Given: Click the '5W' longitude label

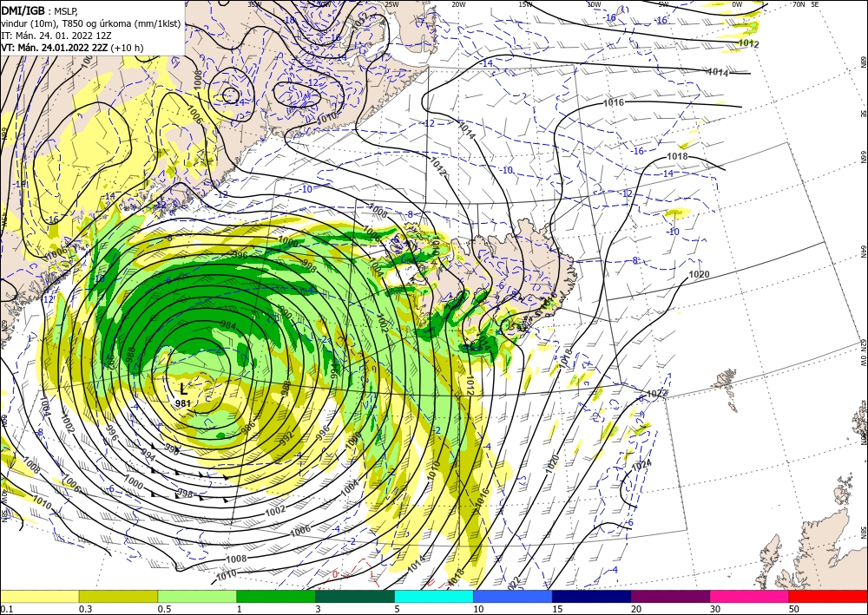Looking at the screenshot, I should (664, 4).
